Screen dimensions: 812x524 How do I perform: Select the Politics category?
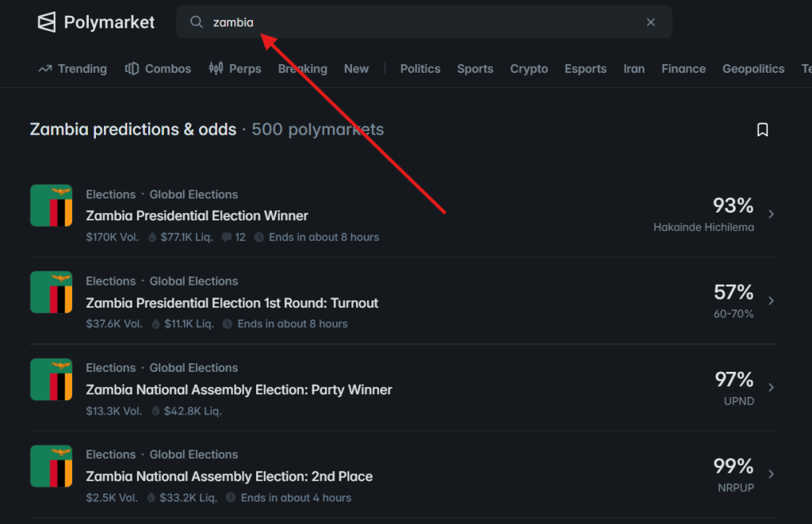420,69
